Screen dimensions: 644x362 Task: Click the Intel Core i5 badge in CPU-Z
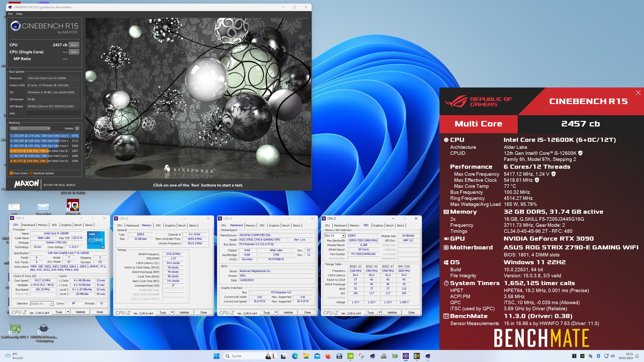pos(96,240)
